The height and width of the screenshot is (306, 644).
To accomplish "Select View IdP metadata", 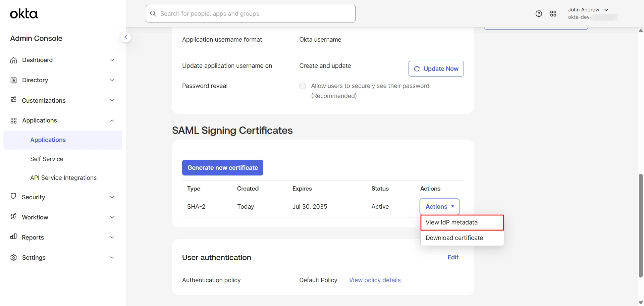I will 462,222.
